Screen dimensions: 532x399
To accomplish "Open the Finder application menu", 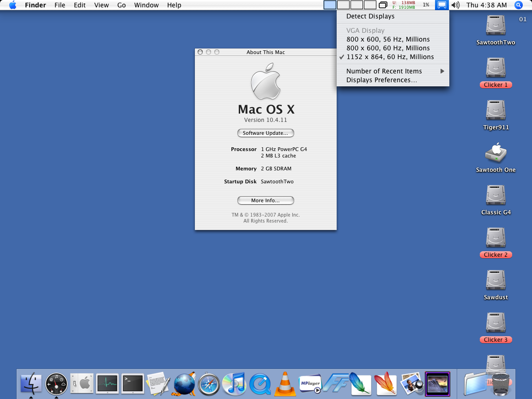I will (x=35, y=5).
